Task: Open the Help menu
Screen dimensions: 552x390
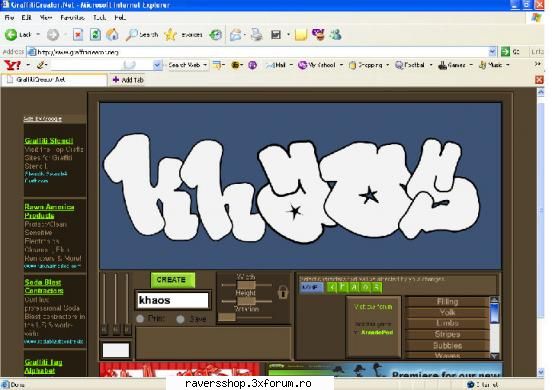Action: click(x=120, y=17)
